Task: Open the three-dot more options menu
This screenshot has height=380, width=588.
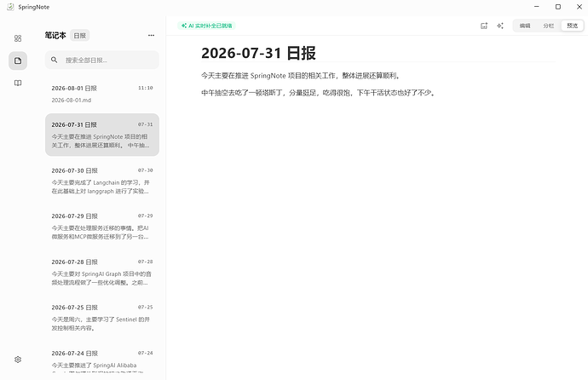Action: pyautogui.click(x=151, y=35)
